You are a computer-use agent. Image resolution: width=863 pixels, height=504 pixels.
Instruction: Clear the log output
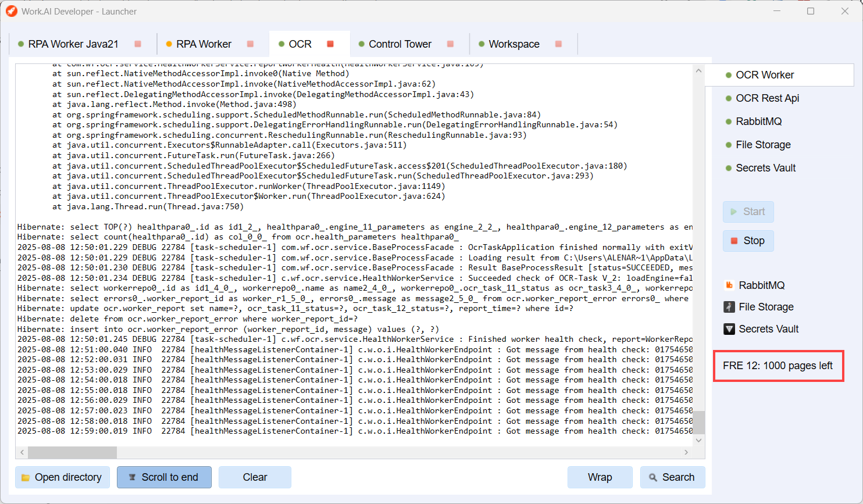click(x=255, y=477)
